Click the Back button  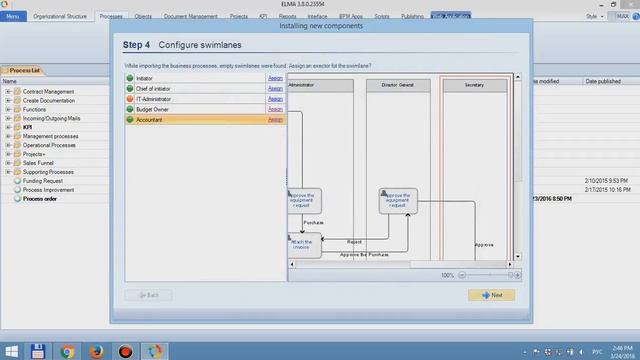click(x=149, y=295)
